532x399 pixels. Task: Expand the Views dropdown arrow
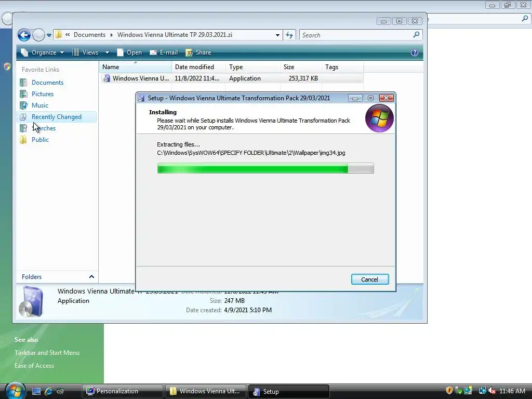[x=107, y=52]
